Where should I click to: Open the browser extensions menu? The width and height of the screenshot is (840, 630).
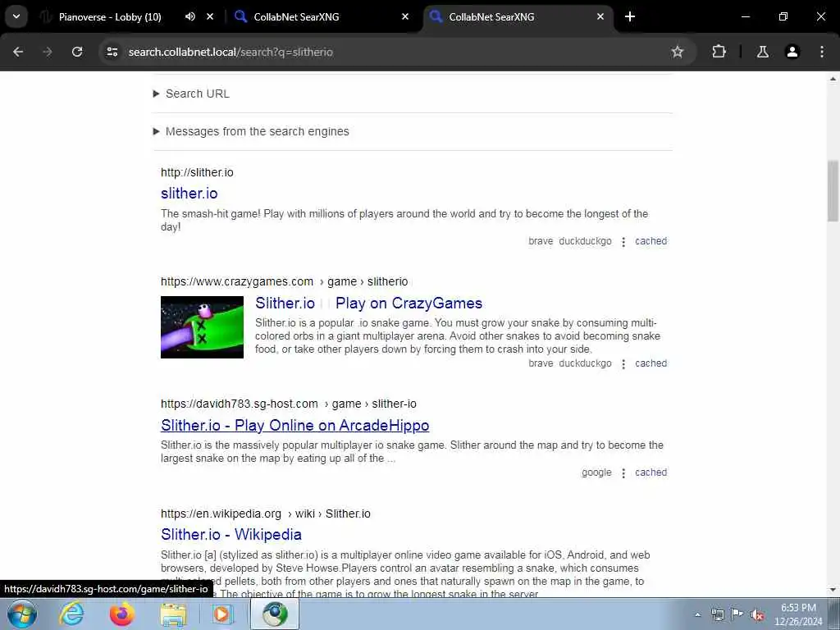tap(719, 52)
